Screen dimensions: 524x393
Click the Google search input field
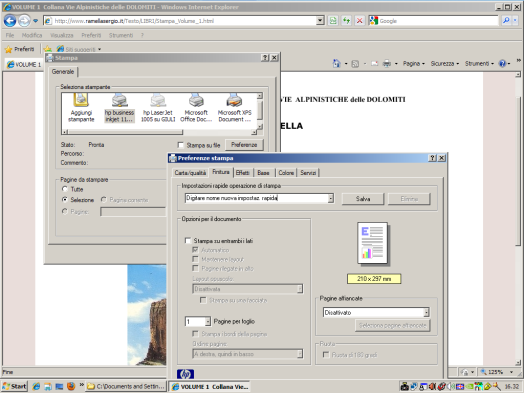click(x=438, y=21)
